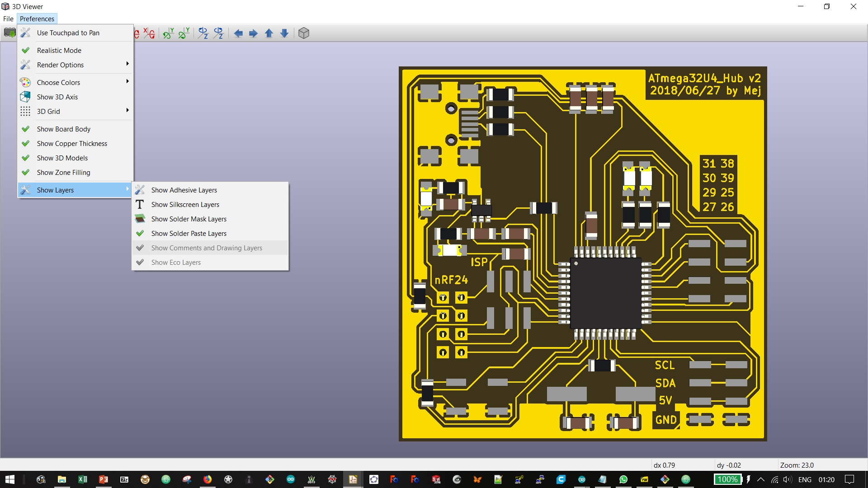Turn off Show Zone Filling
Image resolution: width=868 pixels, height=488 pixels.
pos(63,172)
